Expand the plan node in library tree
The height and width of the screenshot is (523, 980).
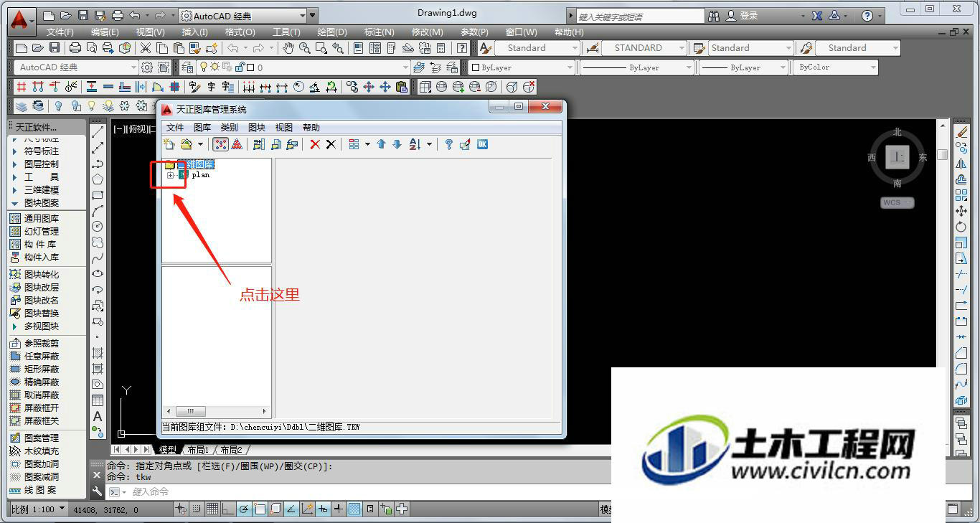click(170, 175)
